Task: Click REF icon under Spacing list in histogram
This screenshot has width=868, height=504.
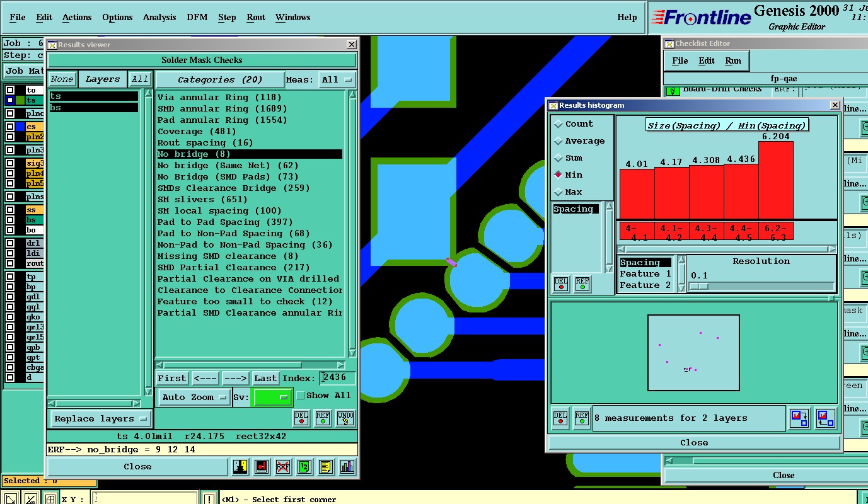Action: 582,284
